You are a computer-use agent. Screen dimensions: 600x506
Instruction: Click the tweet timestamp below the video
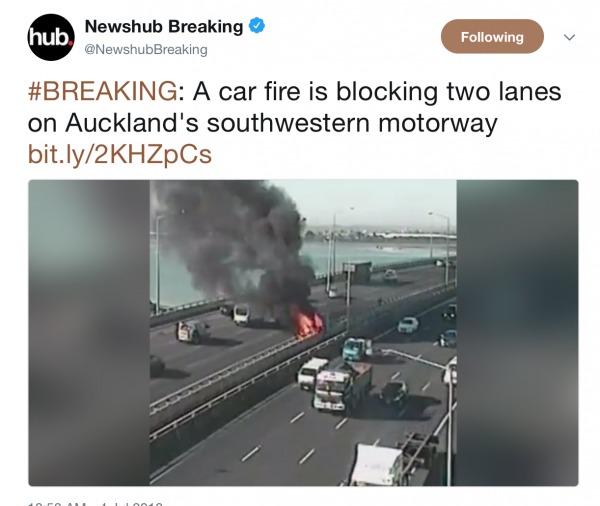[x=95, y=503]
